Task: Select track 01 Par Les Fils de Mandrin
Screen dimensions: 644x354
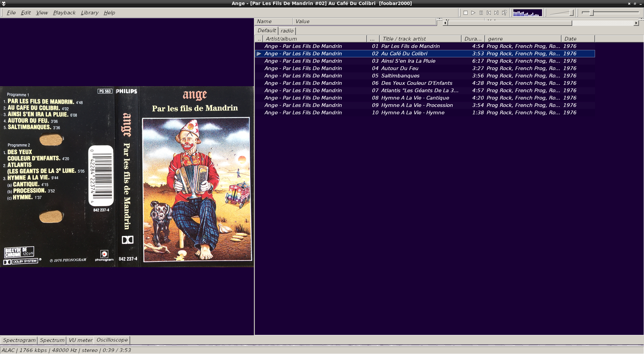Action: click(425, 46)
